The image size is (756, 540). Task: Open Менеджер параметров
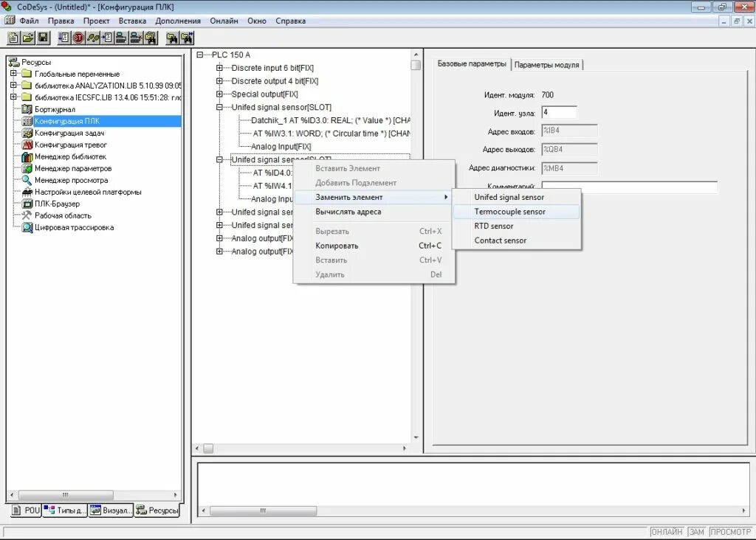pyautogui.click(x=73, y=168)
